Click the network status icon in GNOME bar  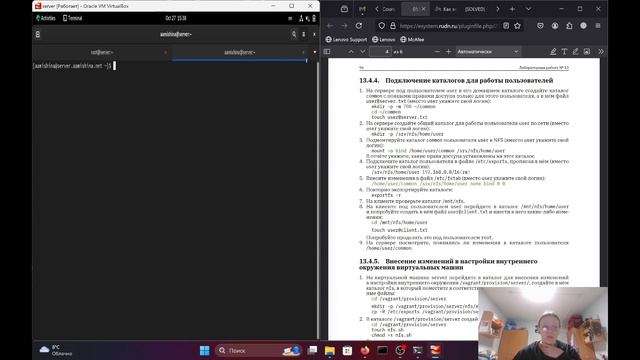301,18
